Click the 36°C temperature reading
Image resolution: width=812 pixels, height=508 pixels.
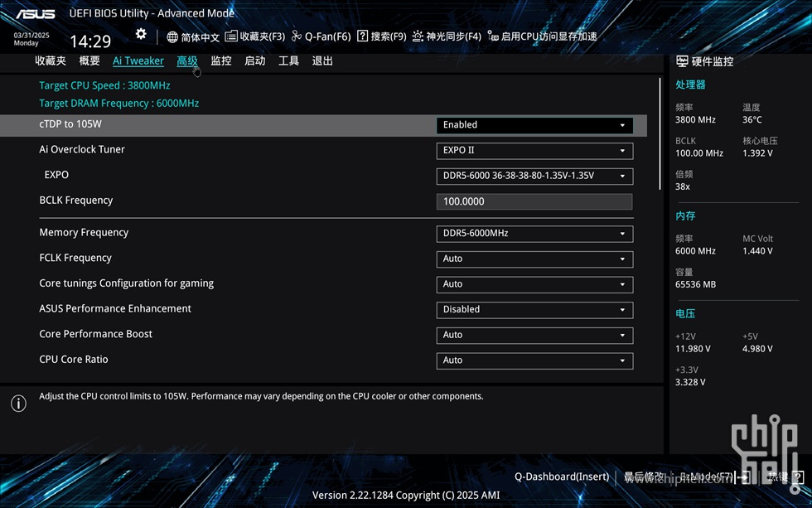752,119
